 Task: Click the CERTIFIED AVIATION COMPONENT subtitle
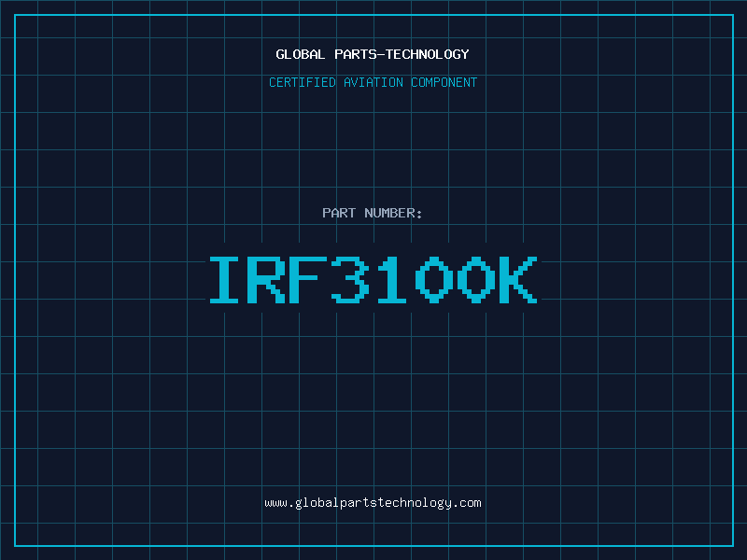[373, 83]
